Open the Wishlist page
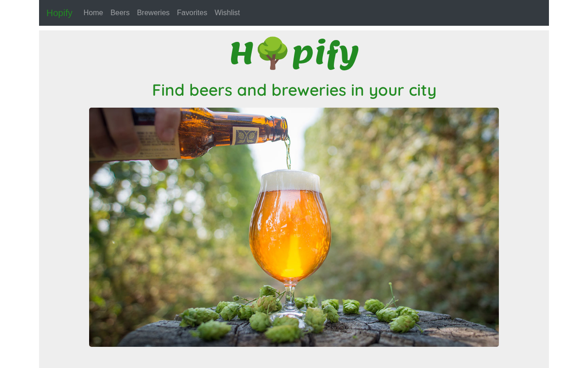Image resolution: width=588 pixels, height=368 pixels. pos(227,13)
